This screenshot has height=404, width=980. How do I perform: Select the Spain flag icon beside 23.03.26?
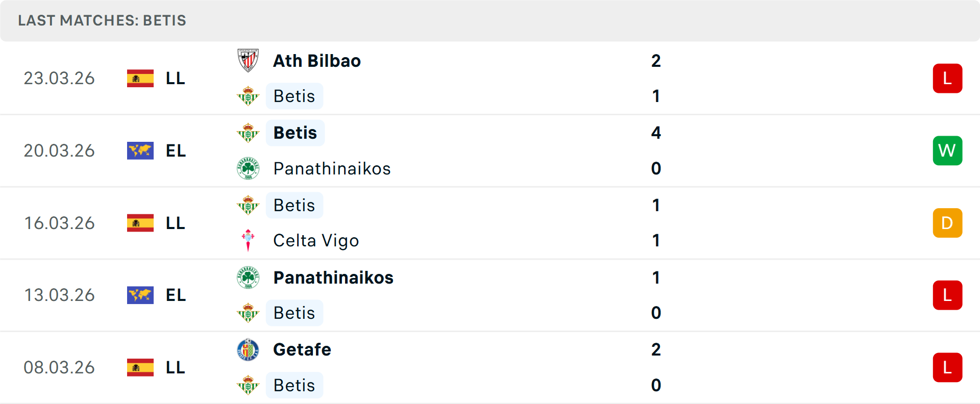(x=140, y=78)
